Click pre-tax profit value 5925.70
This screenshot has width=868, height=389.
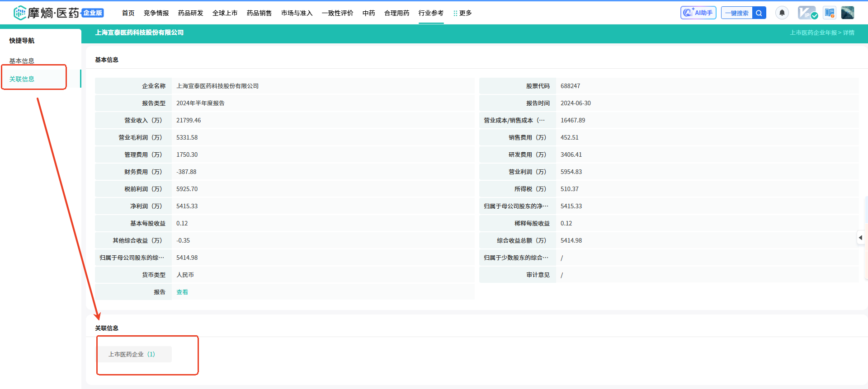coord(187,189)
